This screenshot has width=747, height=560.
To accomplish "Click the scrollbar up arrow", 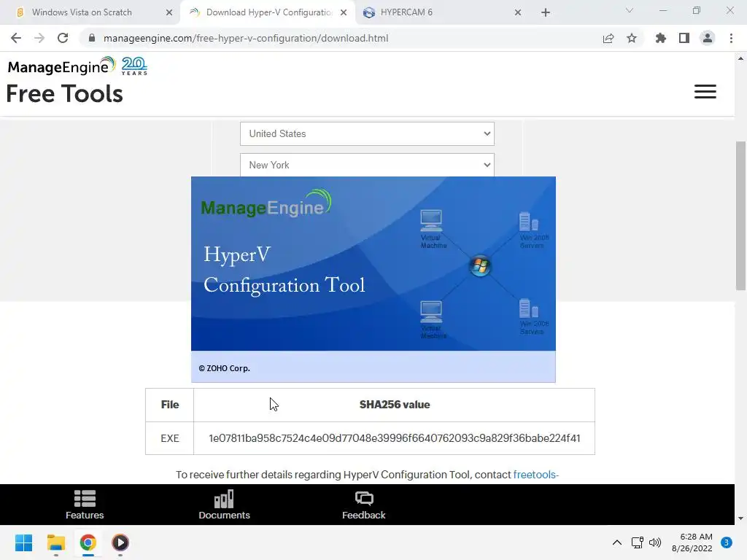I will (x=740, y=58).
